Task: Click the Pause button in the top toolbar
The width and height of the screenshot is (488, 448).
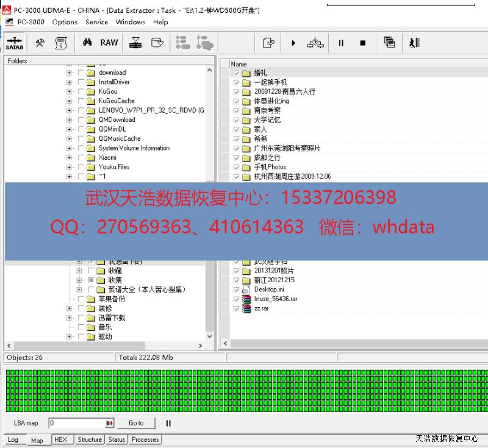Action: [x=341, y=43]
